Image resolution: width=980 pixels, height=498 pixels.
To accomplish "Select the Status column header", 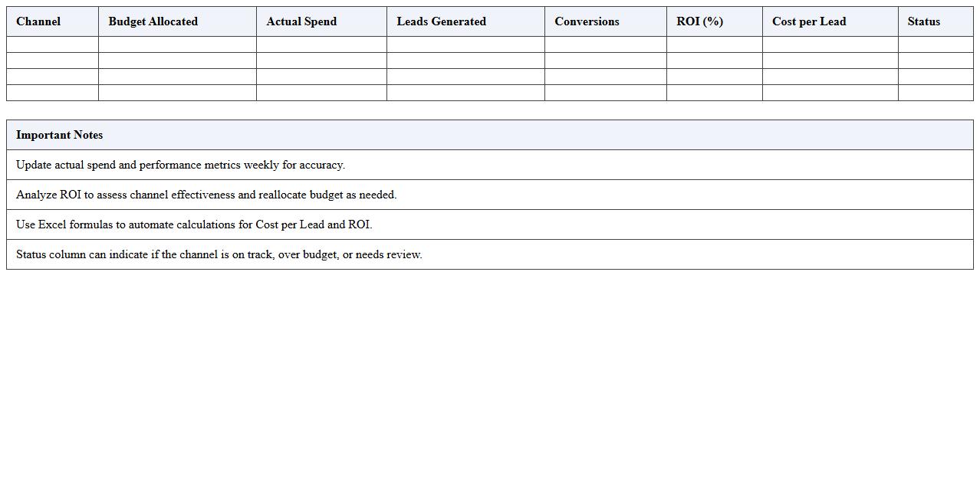I will 922,21.
